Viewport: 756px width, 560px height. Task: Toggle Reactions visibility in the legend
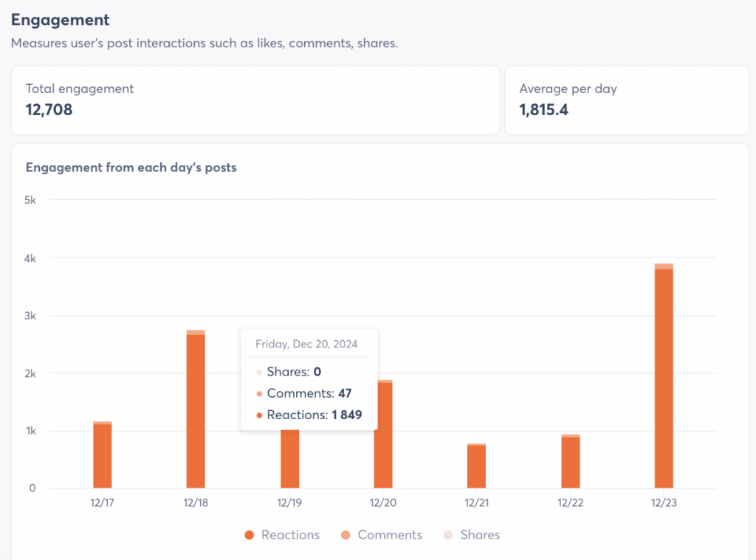[281, 534]
